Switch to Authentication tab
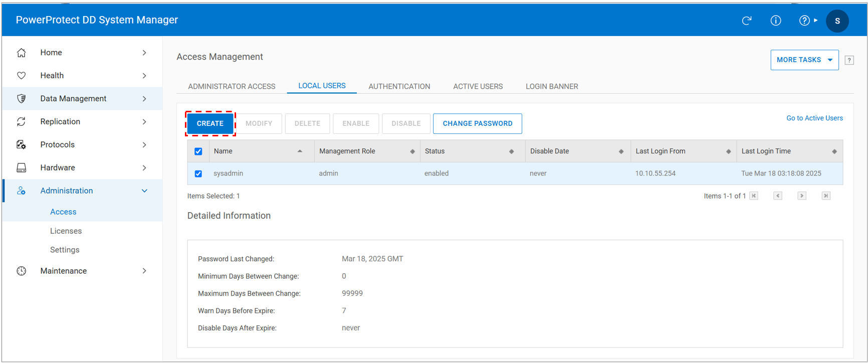This screenshot has height=363, width=868. tap(399, 86)
